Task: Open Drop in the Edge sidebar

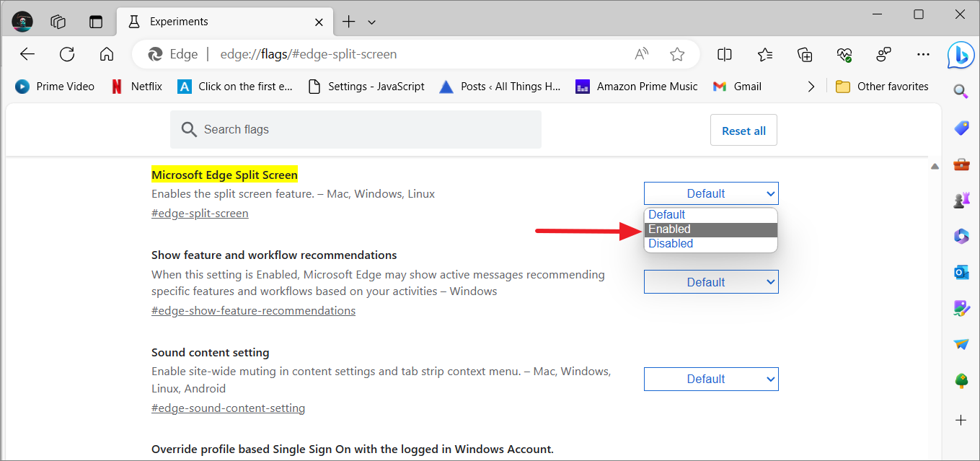Action: click(x=961, y=344)
